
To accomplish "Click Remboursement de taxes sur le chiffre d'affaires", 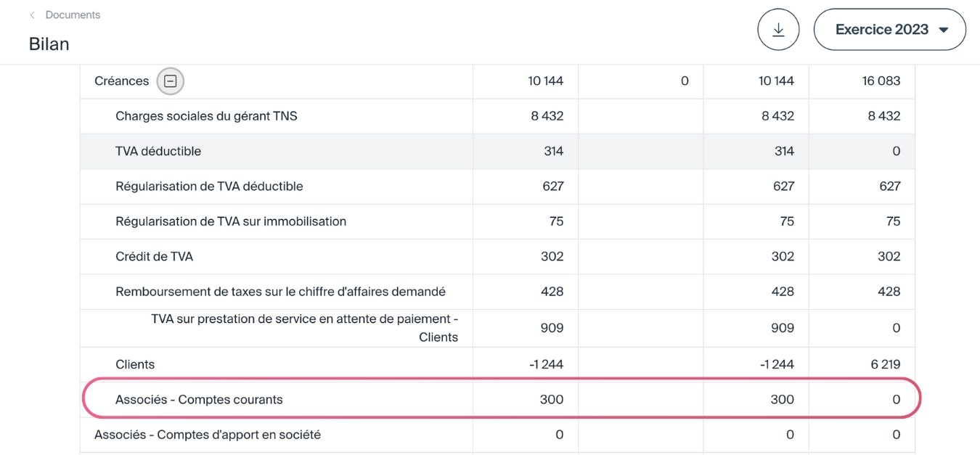I will (x=280, y=292).
